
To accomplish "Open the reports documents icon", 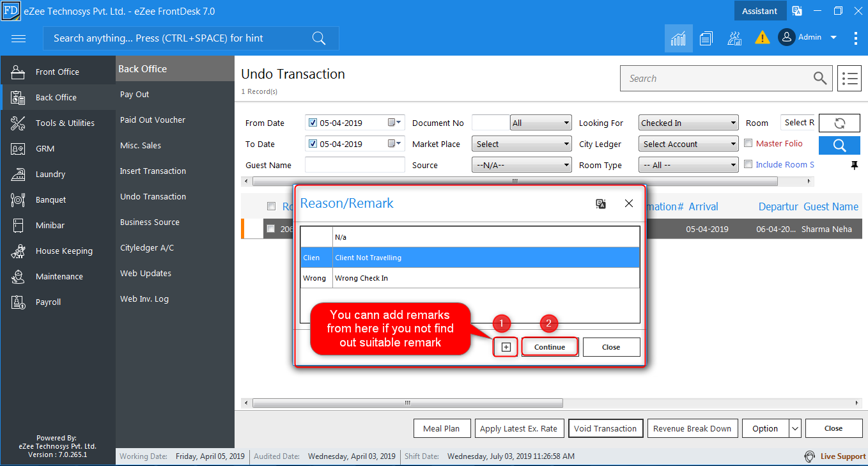I will tap(706, 38).
